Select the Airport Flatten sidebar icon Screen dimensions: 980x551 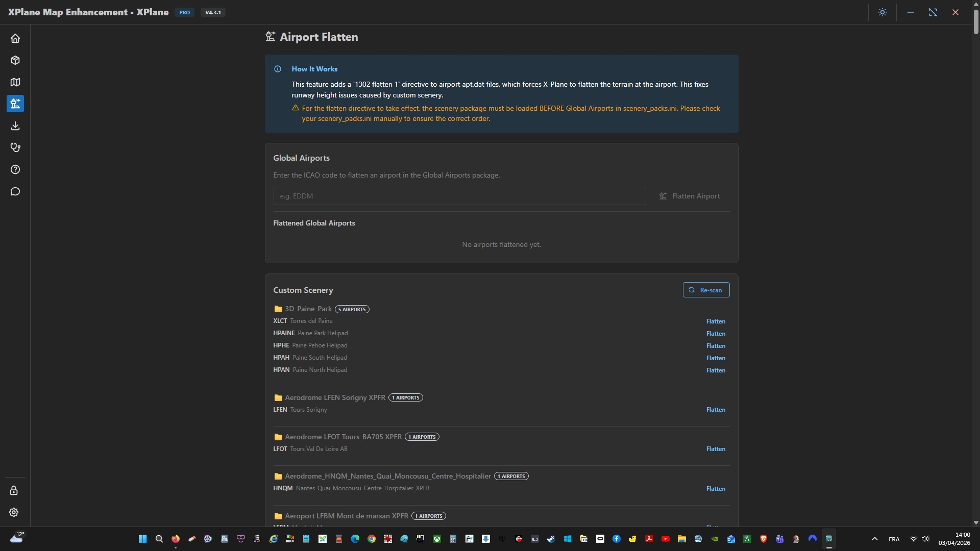pyautogui.click(x=15, y=104)
